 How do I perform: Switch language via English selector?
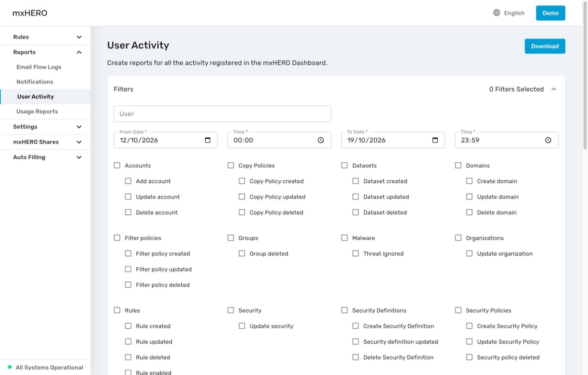(x=509, y=13)
